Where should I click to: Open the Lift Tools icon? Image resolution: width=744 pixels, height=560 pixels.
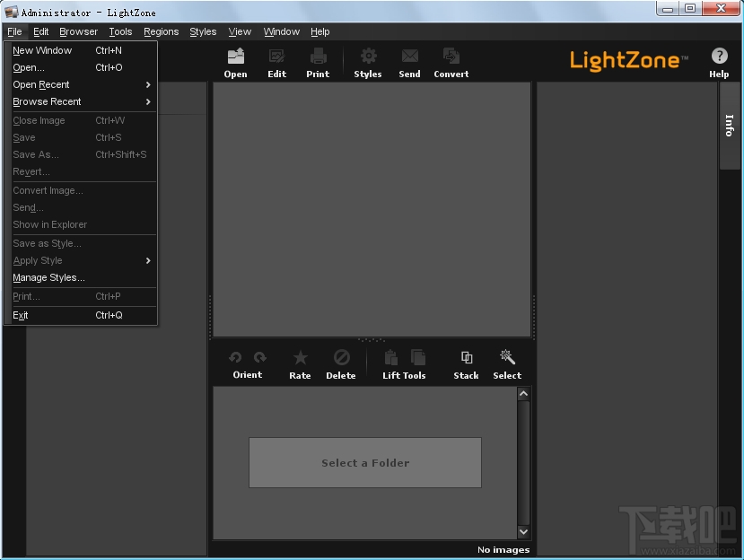(390, 356)
